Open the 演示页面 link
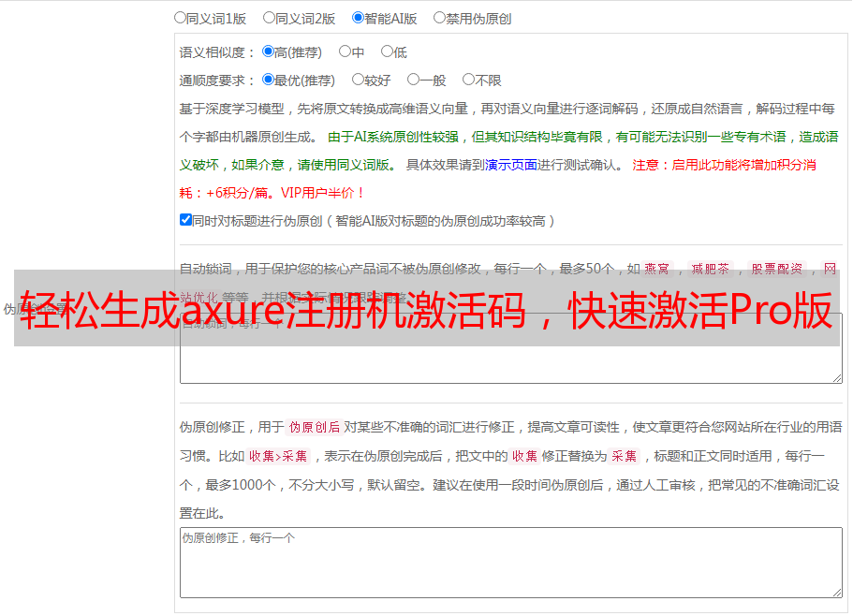This screenshot has width=853, height=616. point(511,165)
